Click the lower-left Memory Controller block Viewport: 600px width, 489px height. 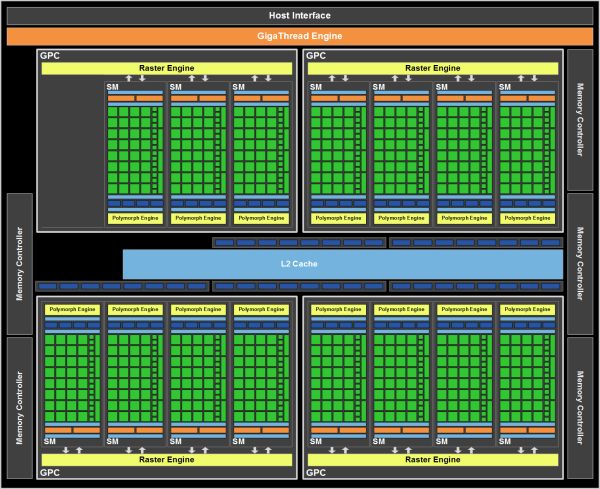[x=20, y=408]
